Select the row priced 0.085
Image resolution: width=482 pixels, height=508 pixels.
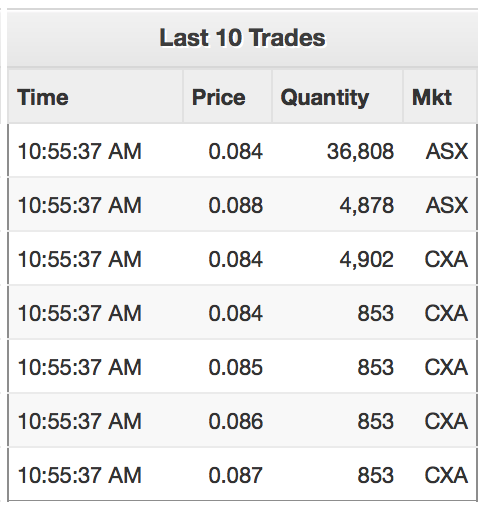[242, 367]
